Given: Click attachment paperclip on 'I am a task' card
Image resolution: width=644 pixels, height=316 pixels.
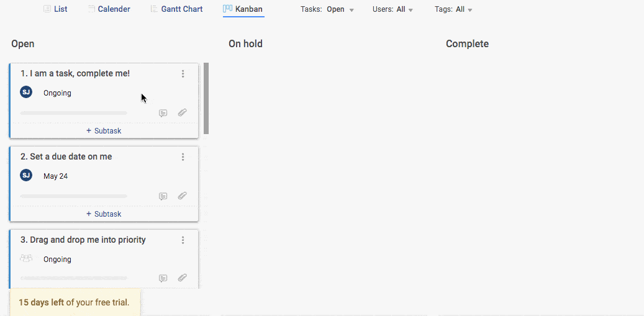Looking at the screenshot, I should pyautogui.click(x=182, y=113).
